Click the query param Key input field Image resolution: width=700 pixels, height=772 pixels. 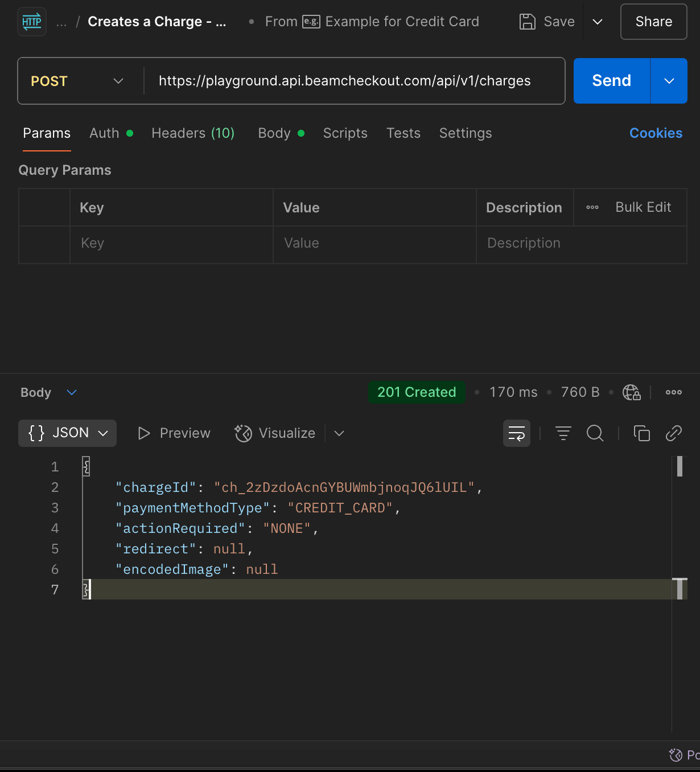(171, 244)
